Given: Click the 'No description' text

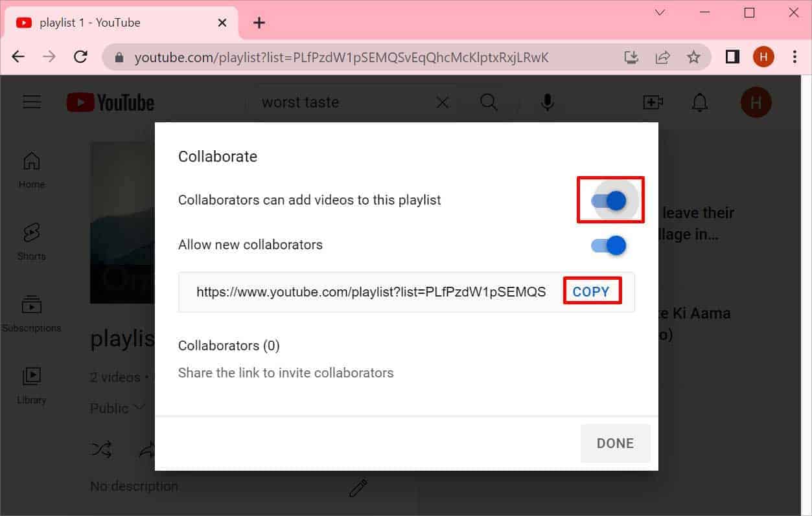Looking at the screenshot, I should pos(134,486).
